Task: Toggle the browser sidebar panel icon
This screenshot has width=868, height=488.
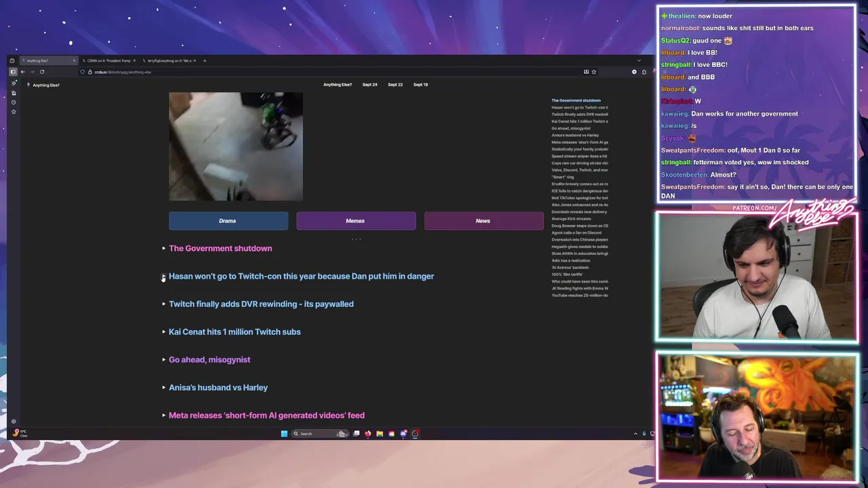Action: [x=12, y=72]
